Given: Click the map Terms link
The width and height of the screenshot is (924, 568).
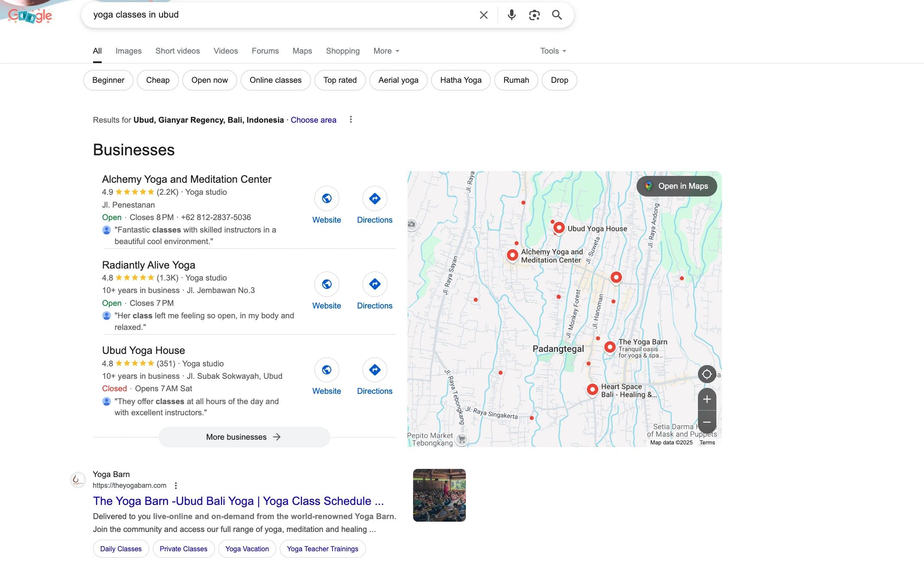Looking at the screenshot, I should click(707, 443).
